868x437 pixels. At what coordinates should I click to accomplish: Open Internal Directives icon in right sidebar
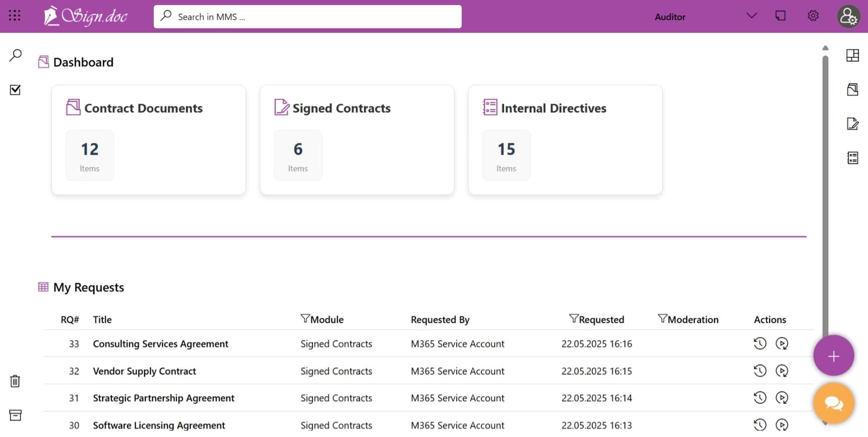[852, 158]
